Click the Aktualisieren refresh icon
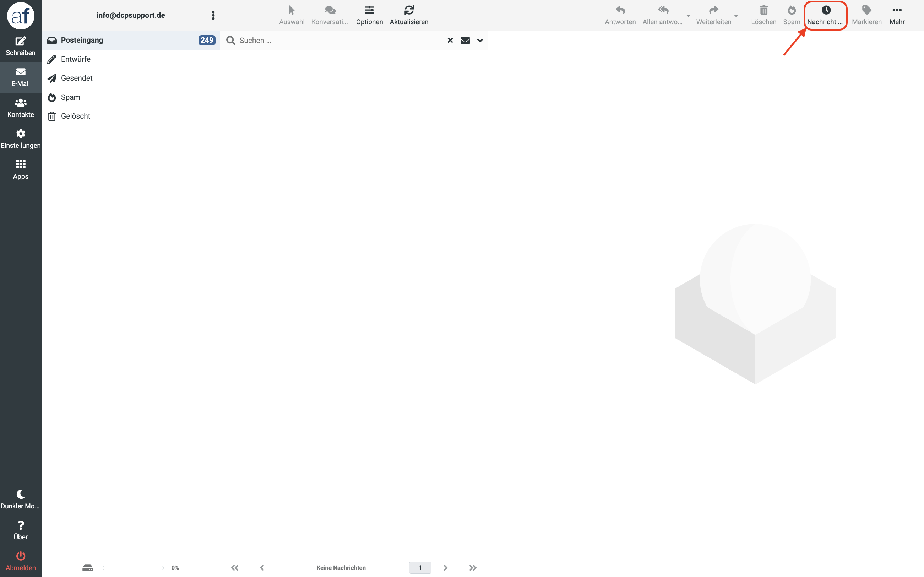 coord(409,10)
